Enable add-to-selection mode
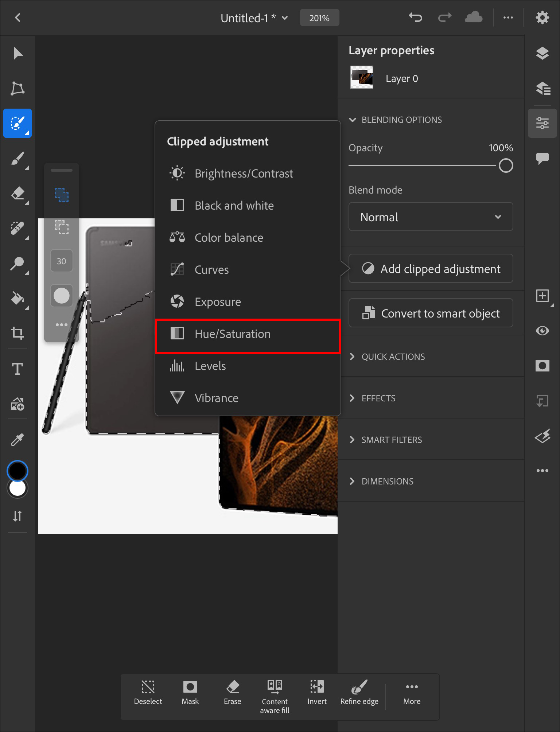This screenshot has width=560, height=732. [x=62, y=195]
